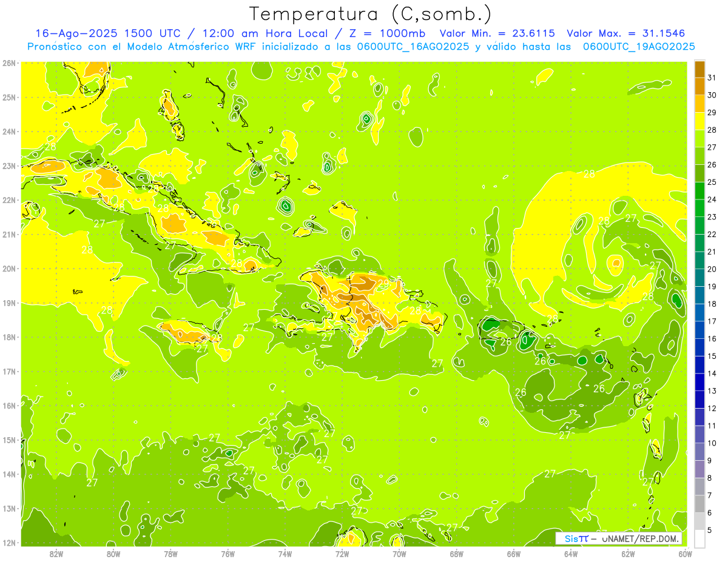Click the 64W longitude axis label

(x=570, y=554)
